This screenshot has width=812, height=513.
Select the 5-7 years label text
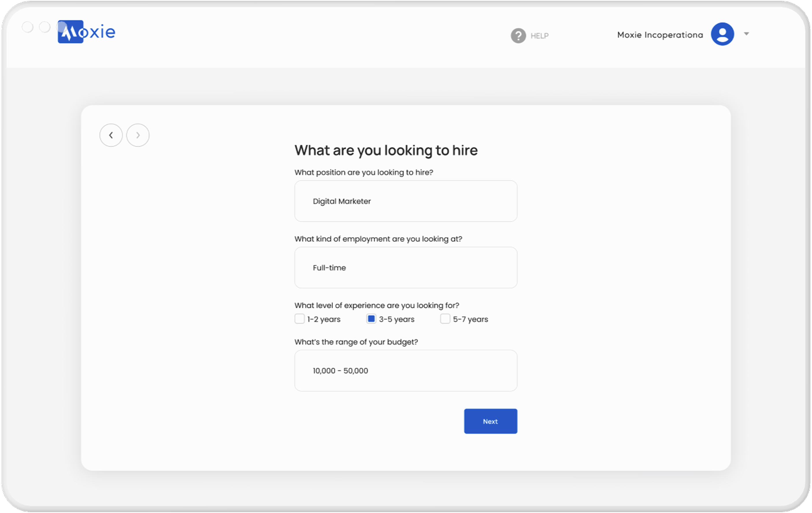(x=470, y=319)
